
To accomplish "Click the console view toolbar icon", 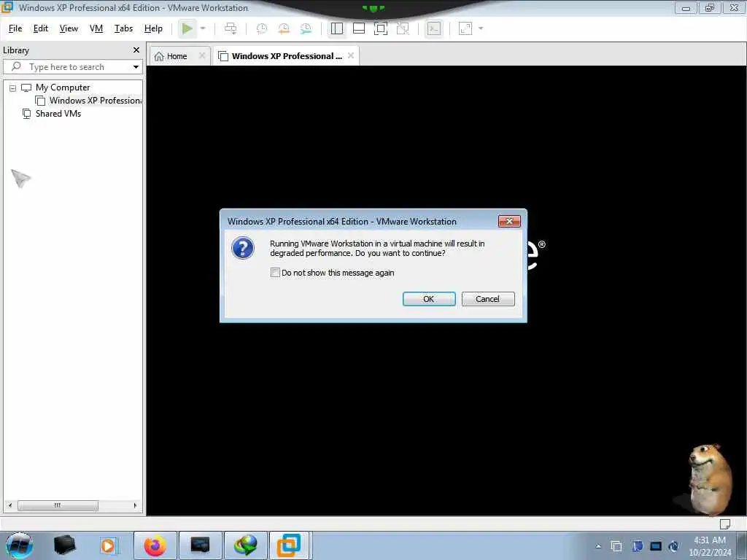I will point(433,28).
